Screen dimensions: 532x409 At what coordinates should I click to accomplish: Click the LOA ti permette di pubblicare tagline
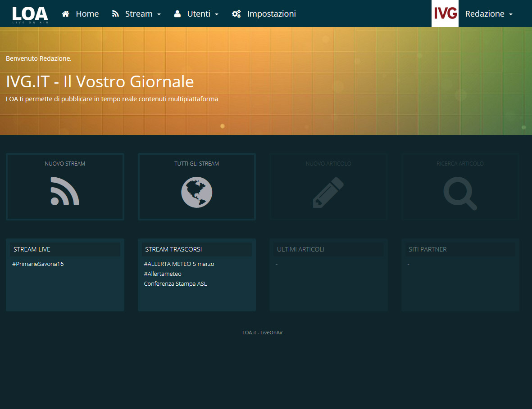click(112, 99)
